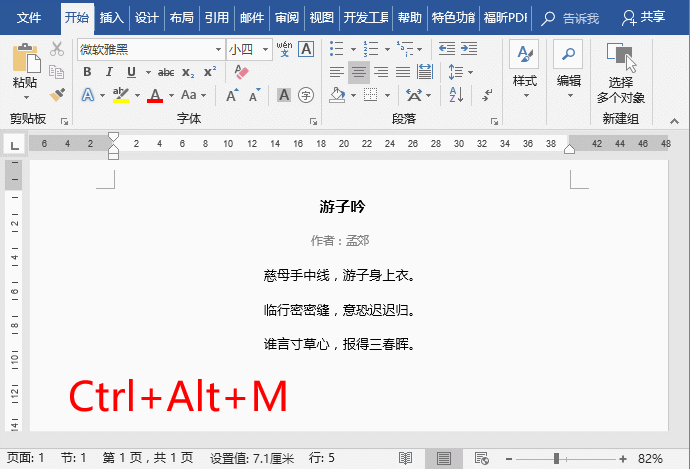
Task: Click zoom in plus button
Action: [x=623, y=459]
